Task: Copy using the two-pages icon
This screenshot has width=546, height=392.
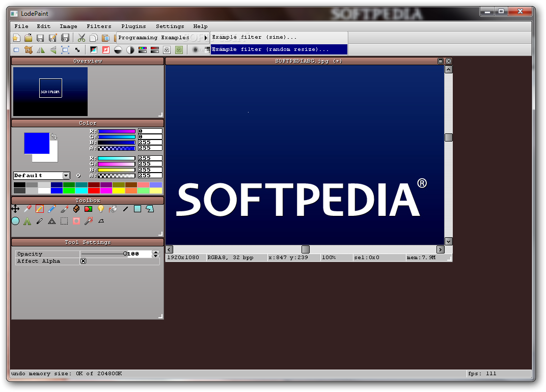Action: point(93,38)
